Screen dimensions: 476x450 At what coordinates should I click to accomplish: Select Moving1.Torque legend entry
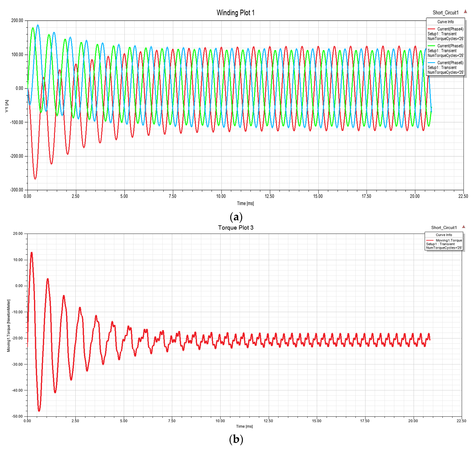(x=449, y=240)
